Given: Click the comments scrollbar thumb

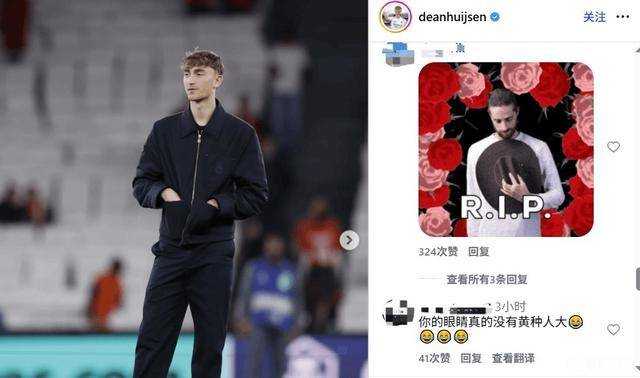Looking at the screenshot, I should [x=638, y=279].
